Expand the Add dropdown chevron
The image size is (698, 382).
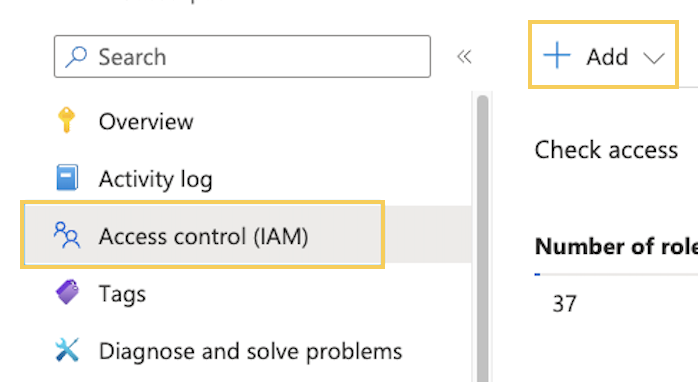[x=653, y=58]
